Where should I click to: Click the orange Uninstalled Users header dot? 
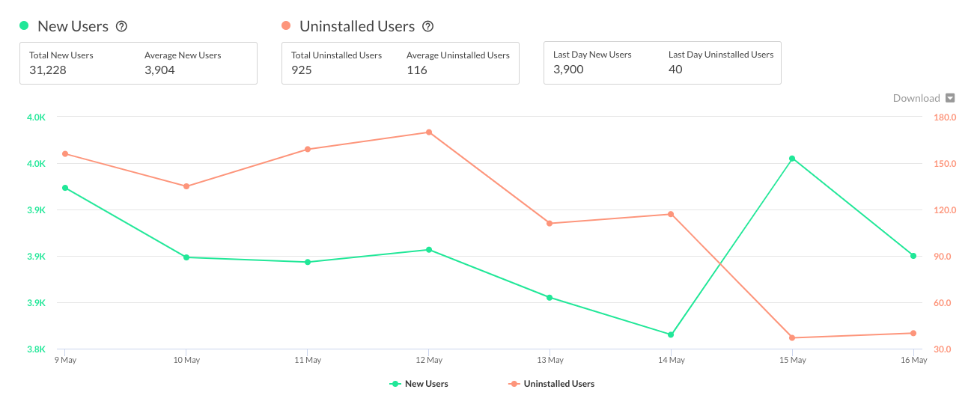[286, 25]
